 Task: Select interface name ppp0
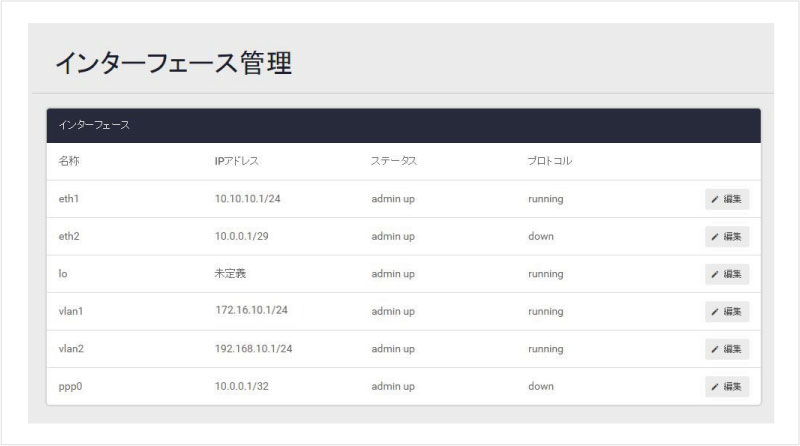(70, 386)
